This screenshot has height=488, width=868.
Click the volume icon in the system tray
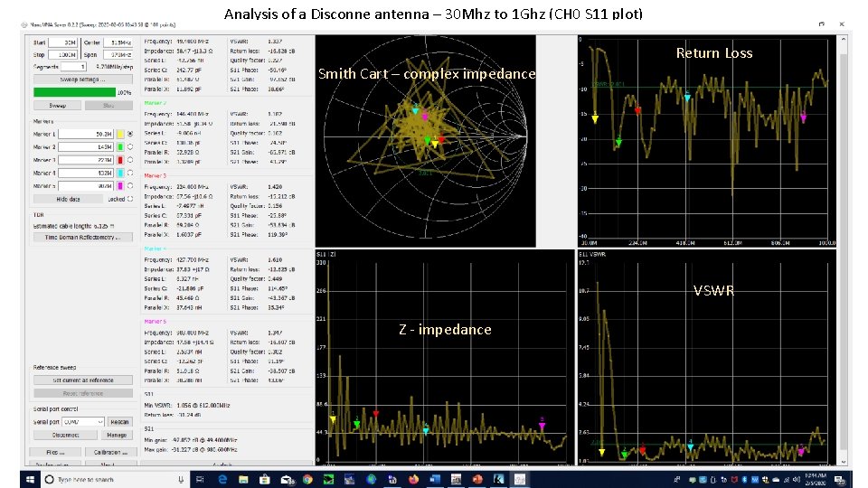(796, 479)
